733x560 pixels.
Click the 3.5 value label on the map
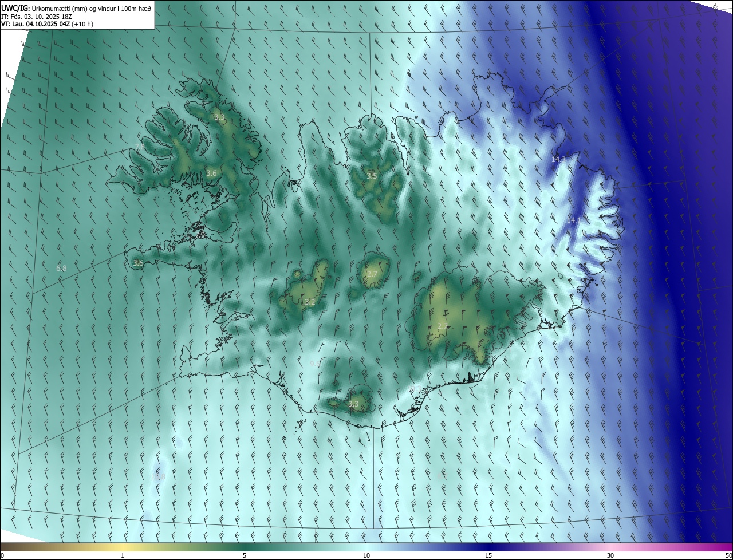[372, 176]
